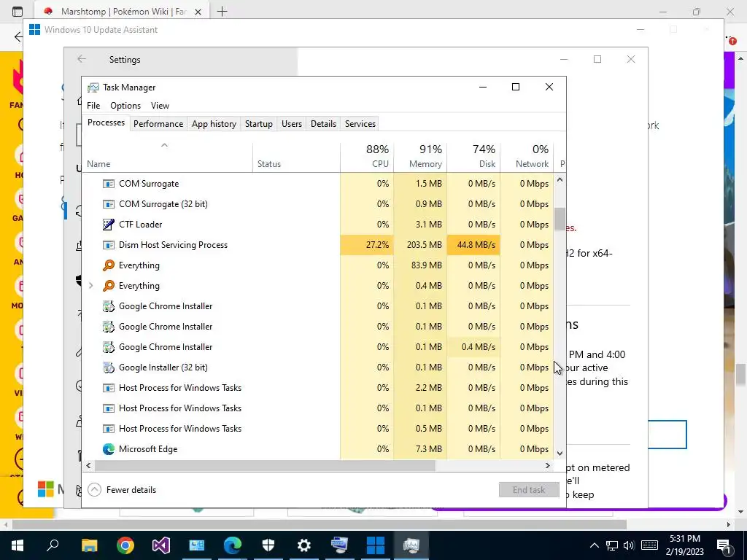This screenshot has width=747, height=560.
Task: Select the first Everything process row
Action: (x=318, y=265)
